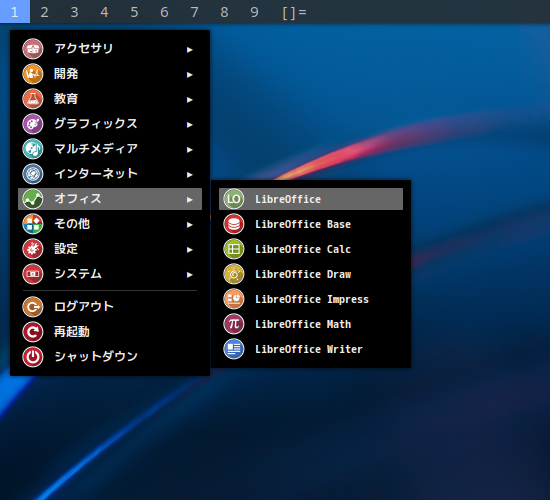This screenshot has width=550, height=500.
Task: Click the 設定 gear icon
Action: [33, 249]
